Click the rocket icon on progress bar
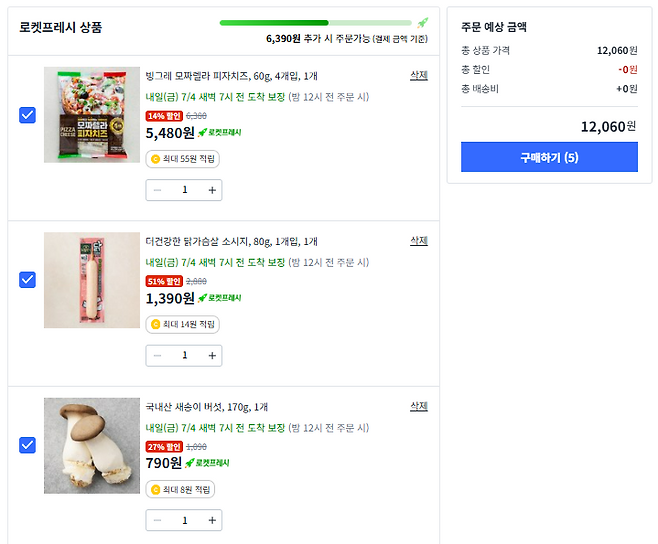 423,22
